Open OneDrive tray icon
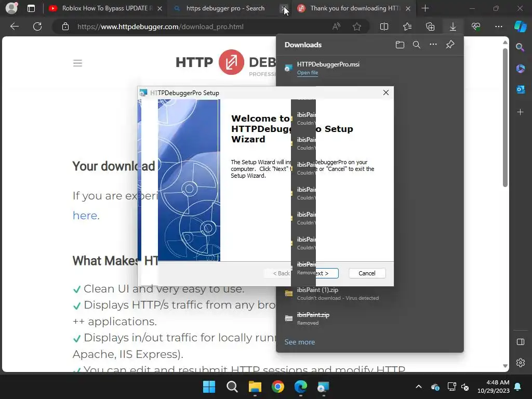The width and height of the screenshot is (532, 399). pyautogui.click(x=435, y=387)
